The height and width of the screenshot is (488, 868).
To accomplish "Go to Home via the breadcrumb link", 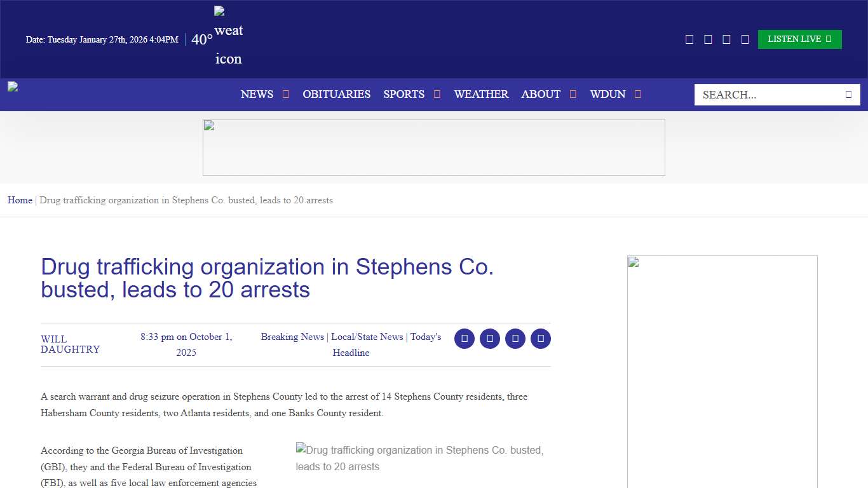I will point(20,200).
